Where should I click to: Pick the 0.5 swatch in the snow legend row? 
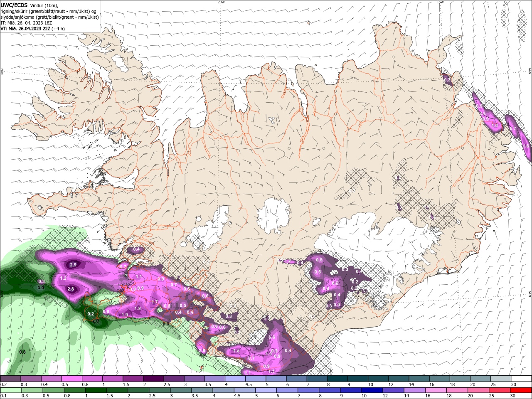[x=72, y=379]
